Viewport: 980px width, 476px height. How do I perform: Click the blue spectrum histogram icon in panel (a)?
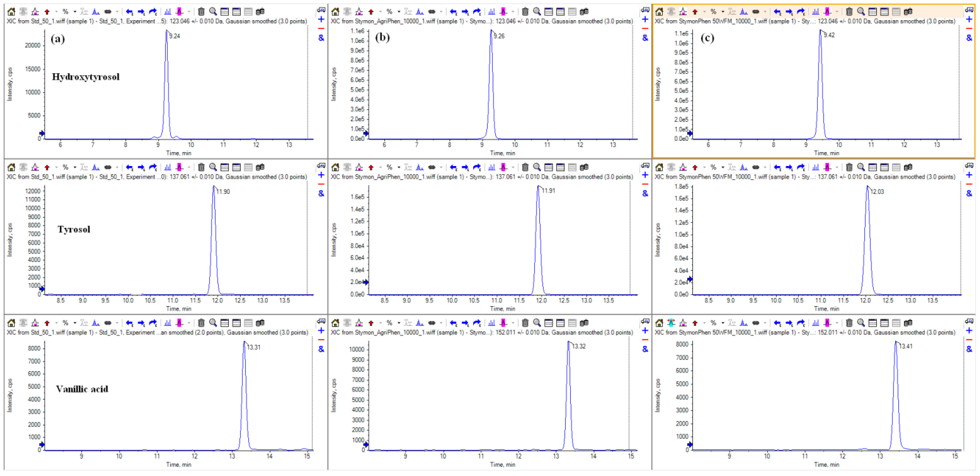(x=168, y=11)
